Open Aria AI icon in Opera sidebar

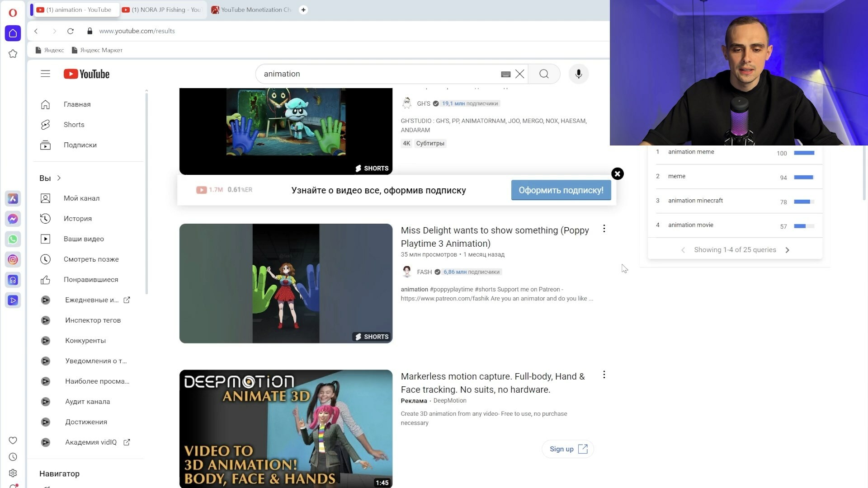click(x=13, y=198)
